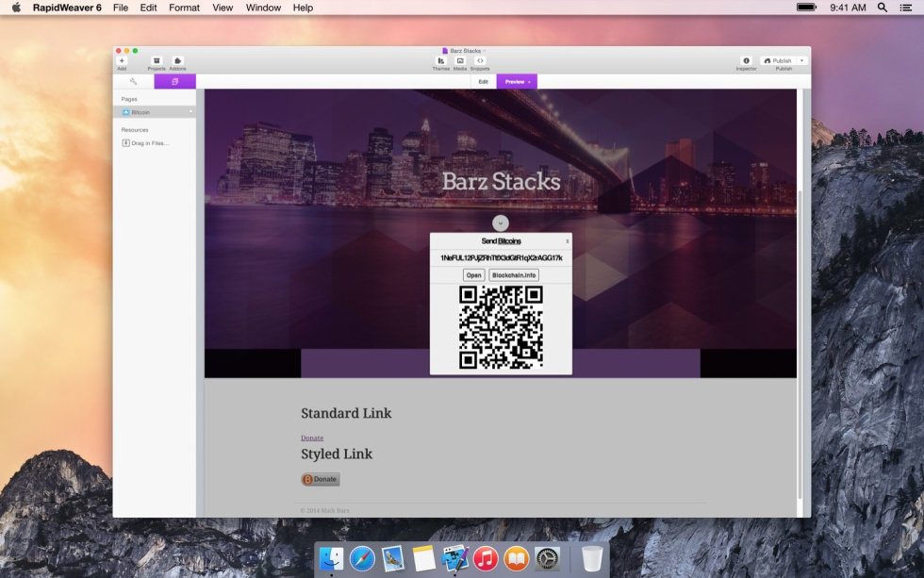Image resolution: width=924 pixels, height=578 pixels.
Task: Open the Mail stamp icon in dock
Action: (392, 558)
